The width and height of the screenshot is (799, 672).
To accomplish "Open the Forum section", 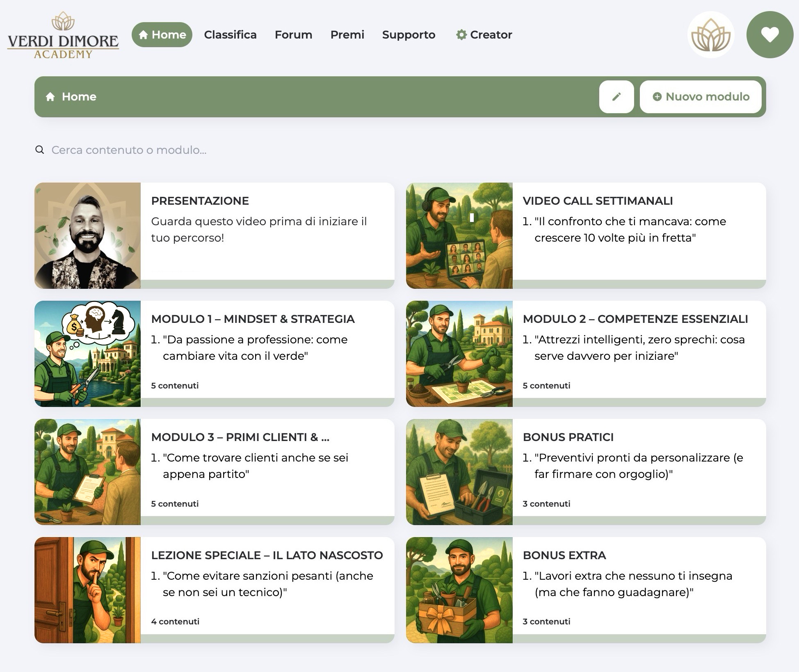I will coord(293,34).
